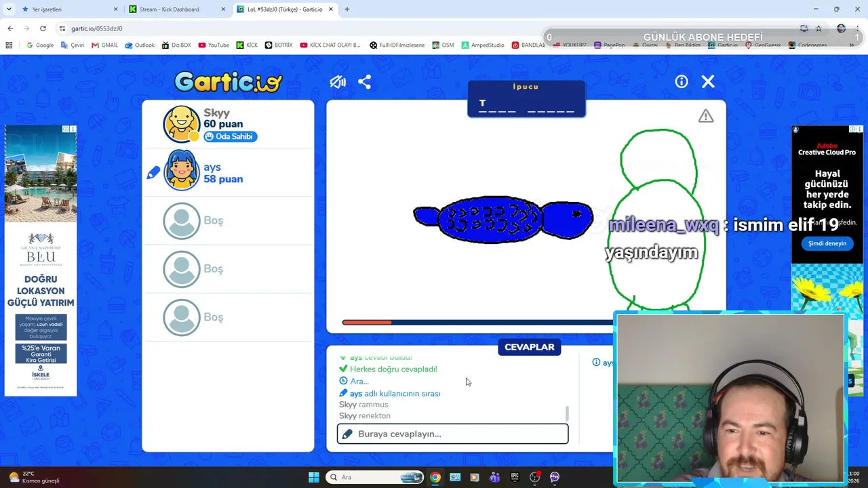Click the Adobe ad's Şimdi deneyin button
The image size is (868, 488).
(827, 243)
